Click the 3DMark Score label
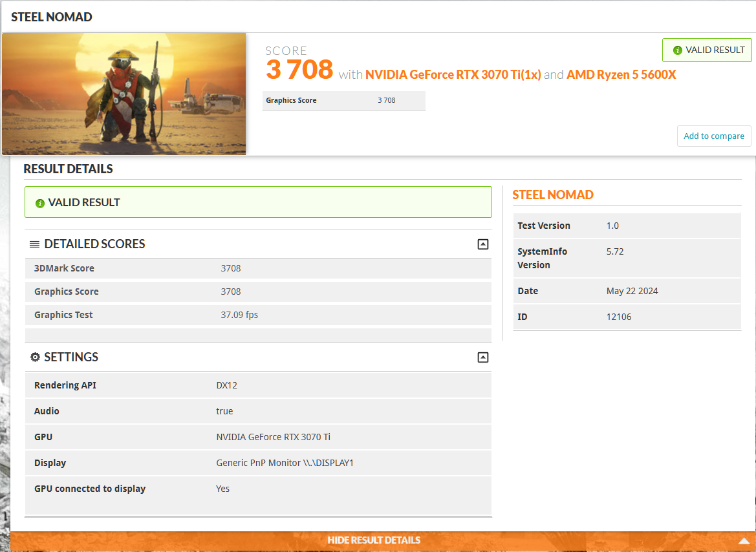756x552 pixels. click(64, 268)
